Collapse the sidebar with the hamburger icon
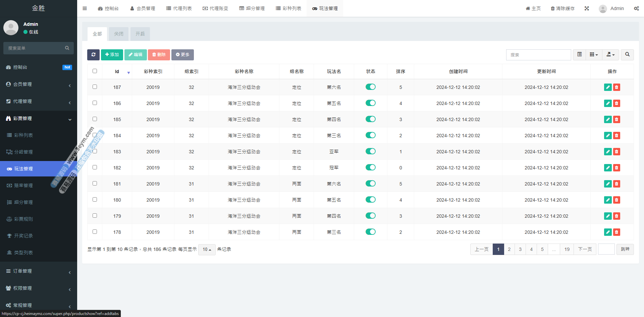Viewport: 644px width, 317px height. coord(85,8)
